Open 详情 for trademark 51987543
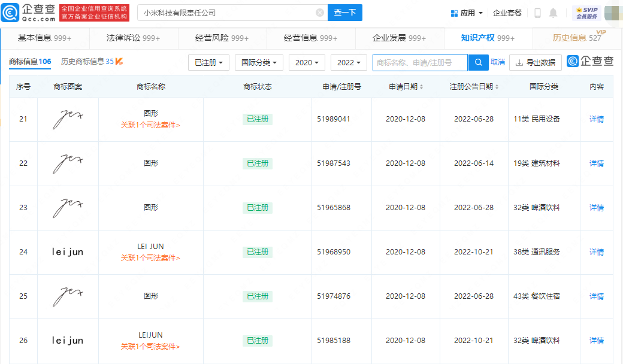The height and width of the screenshot is (364, 623). click(x=597, y=163)
